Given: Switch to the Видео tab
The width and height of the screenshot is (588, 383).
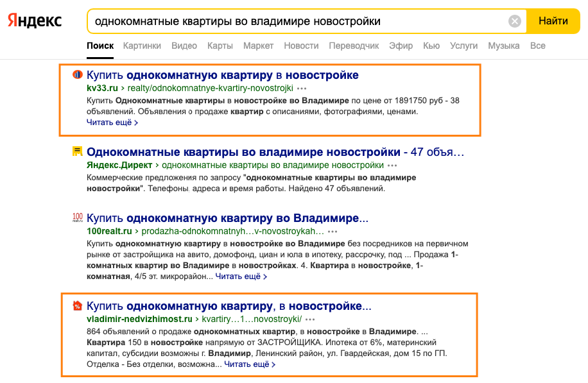Looking at the screenshot, I should pyautogui.click(x=184, y=46).
